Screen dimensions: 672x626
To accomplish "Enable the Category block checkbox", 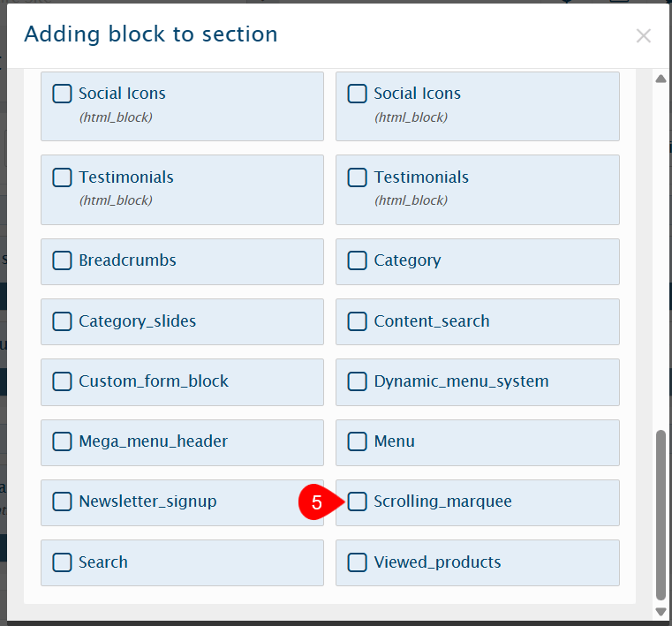I will pos(357,260).
